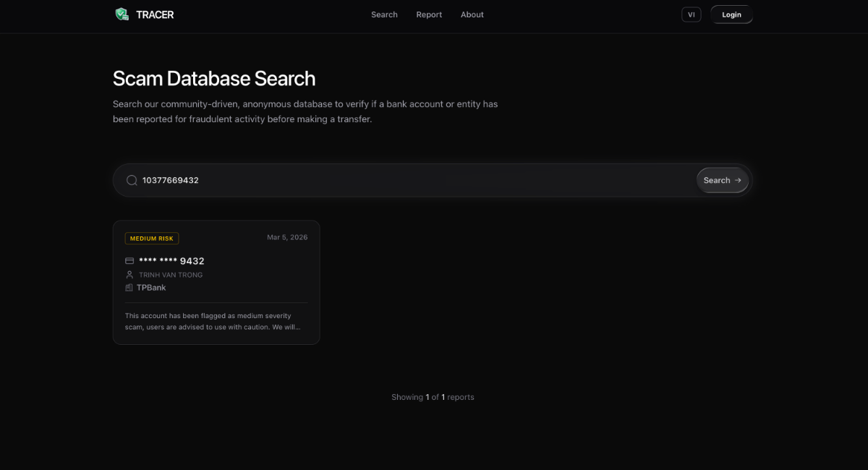Image resolution: width=868 pixels, height=470 pixels.
Task: Click the TRACER brand name text
Action: (155, 14)
